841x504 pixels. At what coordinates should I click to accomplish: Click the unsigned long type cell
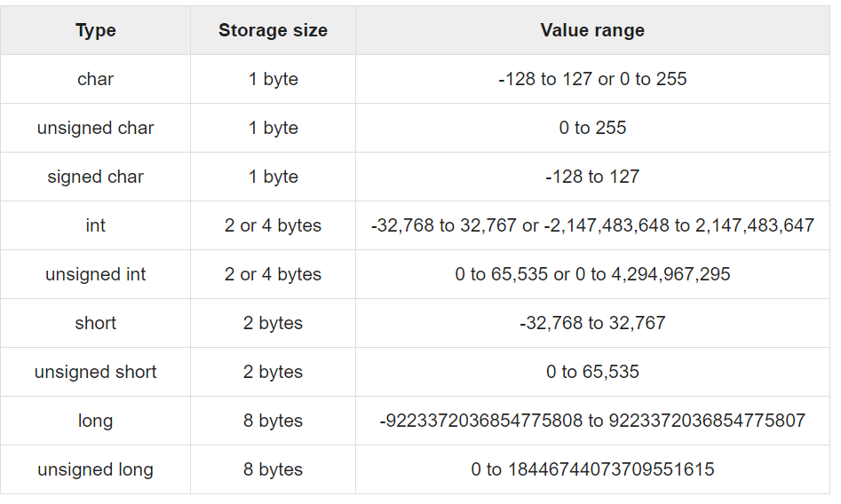pos(96,469)
